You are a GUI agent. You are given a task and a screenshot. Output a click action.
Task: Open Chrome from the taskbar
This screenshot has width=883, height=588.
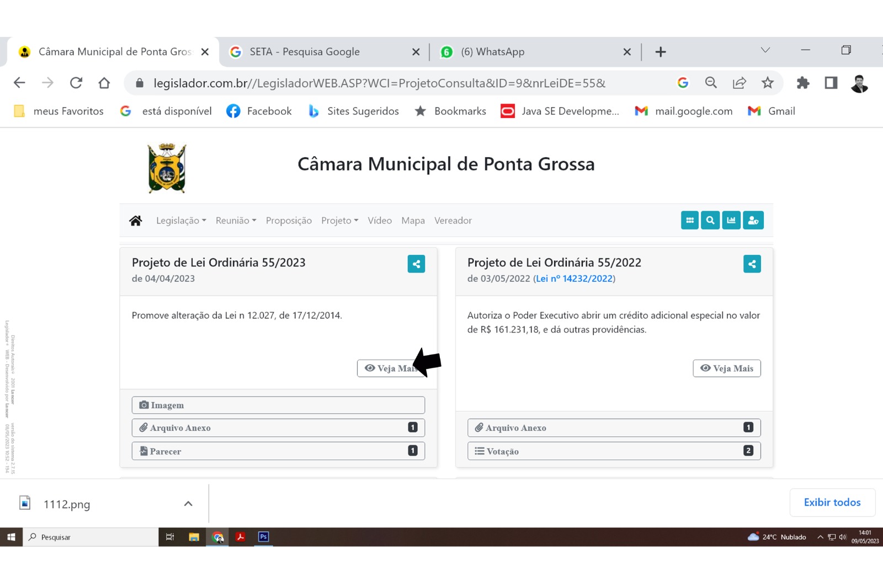point(217,537)
